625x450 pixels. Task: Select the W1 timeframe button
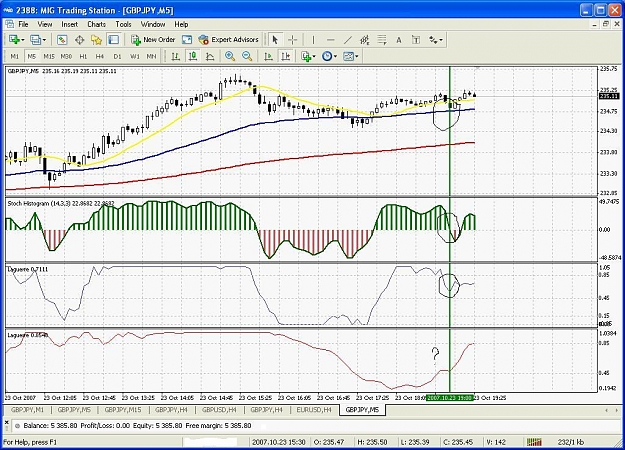135,56
